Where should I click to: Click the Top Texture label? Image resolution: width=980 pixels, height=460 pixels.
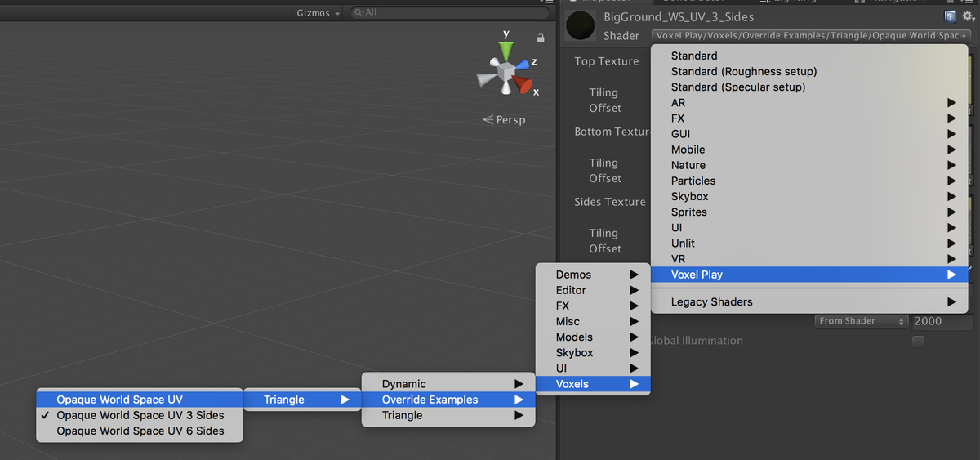(607, 61)
